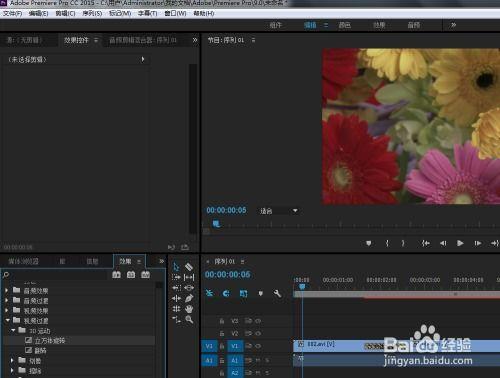Switch to 效果控件 tab
Screen dimensions: 500x378
click(76, 40)
